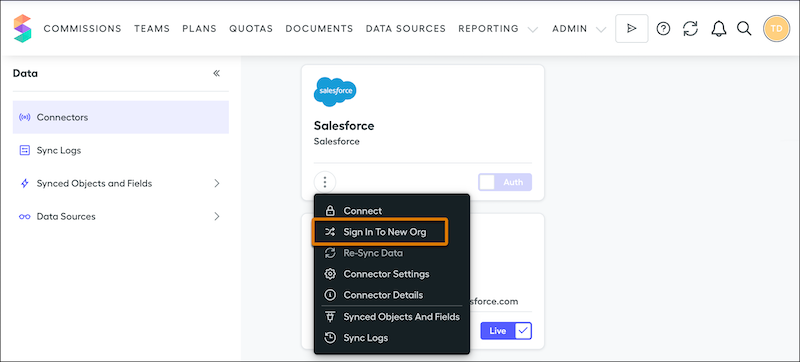Open the Salesforce card three-dot menu

[x=325, y=182]
